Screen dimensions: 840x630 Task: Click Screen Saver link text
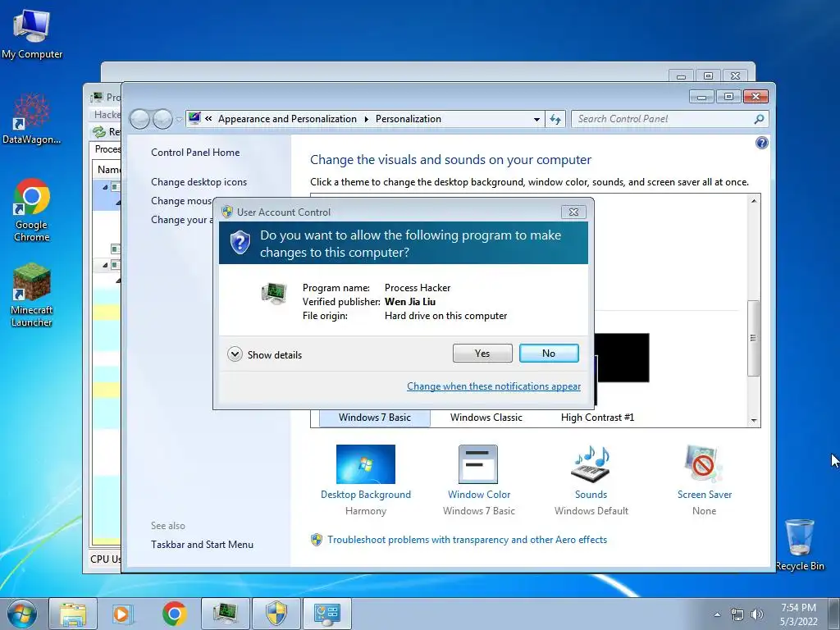705,495
